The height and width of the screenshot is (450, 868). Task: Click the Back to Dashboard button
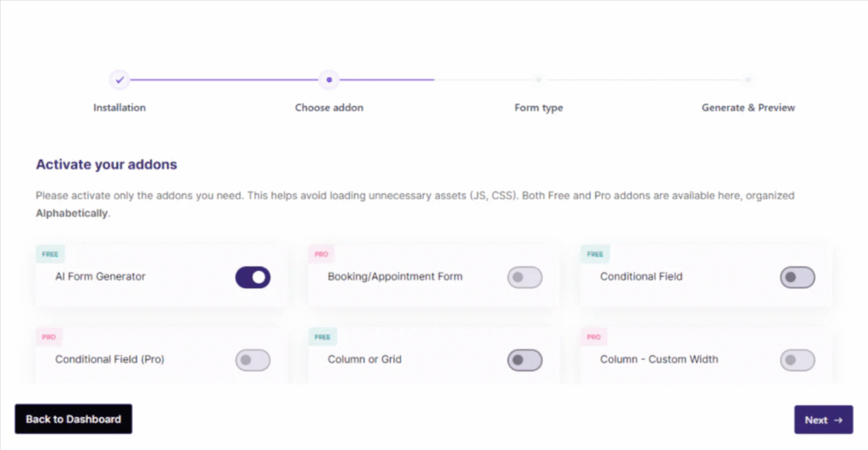click(x=74, y=419)
